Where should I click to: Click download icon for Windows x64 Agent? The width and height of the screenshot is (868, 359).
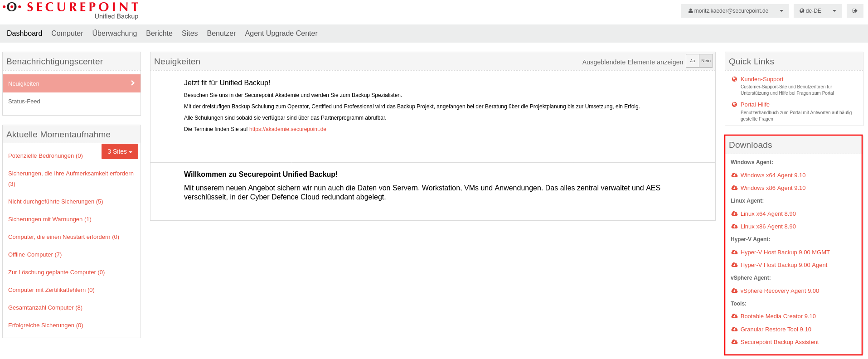tap(734, 175)
